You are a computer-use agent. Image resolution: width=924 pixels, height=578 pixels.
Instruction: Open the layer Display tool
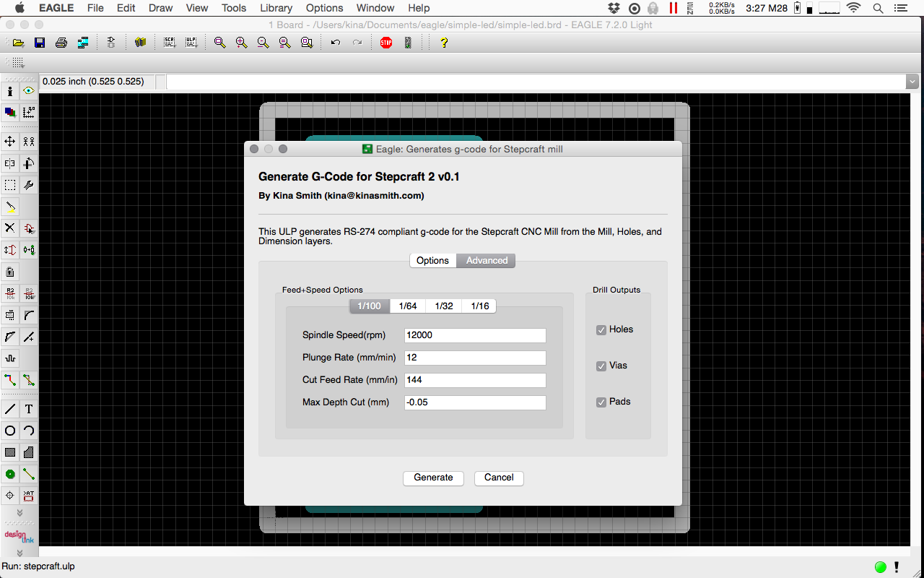coord(10,112)
